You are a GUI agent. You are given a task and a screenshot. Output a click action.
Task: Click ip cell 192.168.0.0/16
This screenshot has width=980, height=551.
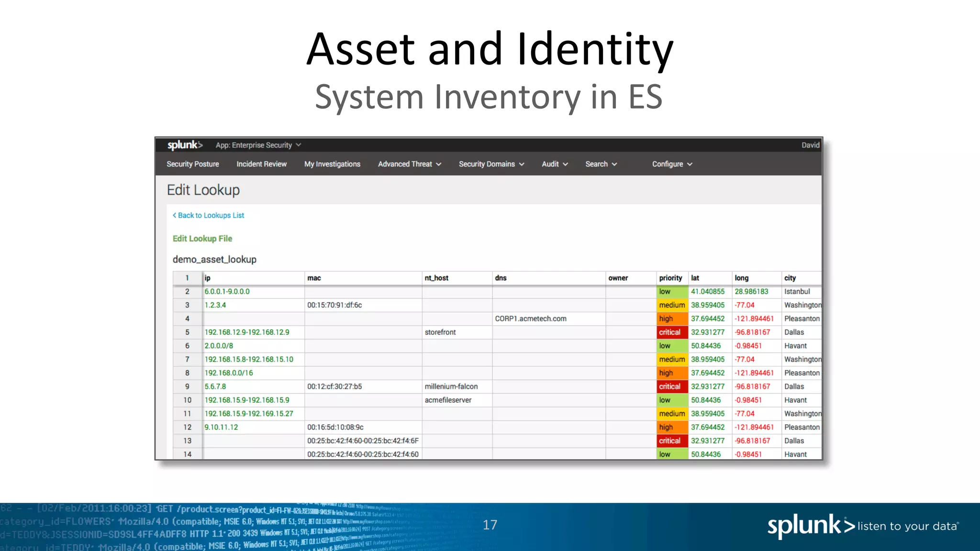click(x=254, y=373)
